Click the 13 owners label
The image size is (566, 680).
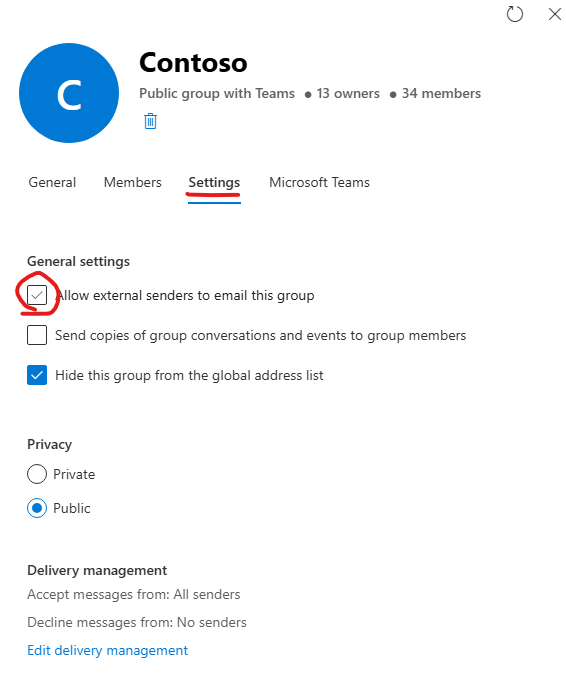click(x=348, y=93)
